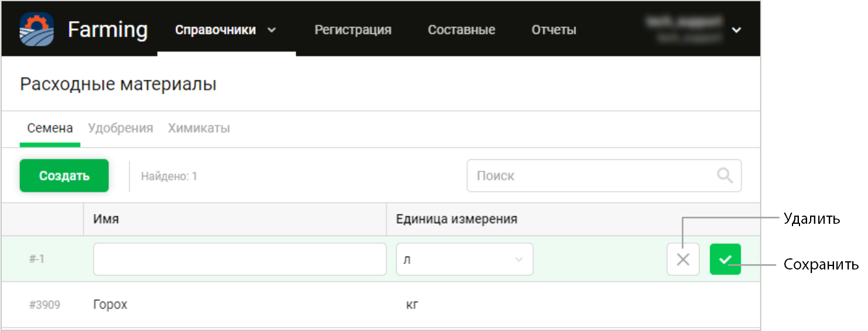Click the Farming logo icon

[x=36, y=29]
